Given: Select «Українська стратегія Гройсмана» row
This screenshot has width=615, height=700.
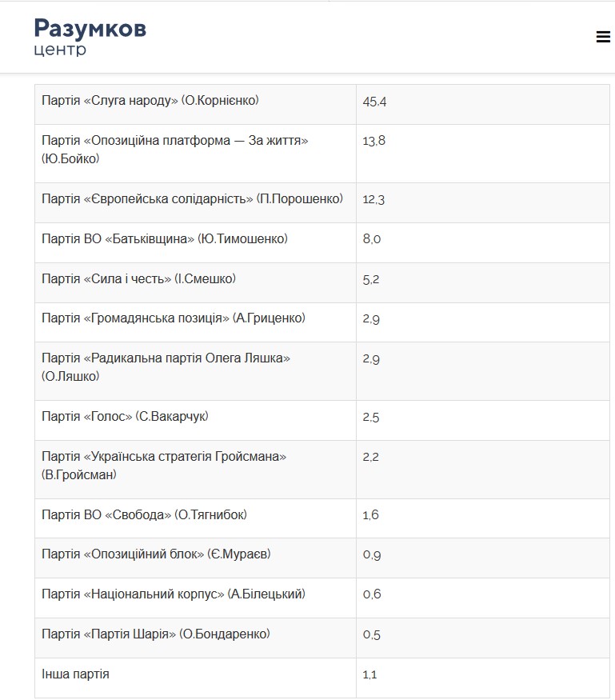Looking at the screenshot, I should (x=322, y=470).
